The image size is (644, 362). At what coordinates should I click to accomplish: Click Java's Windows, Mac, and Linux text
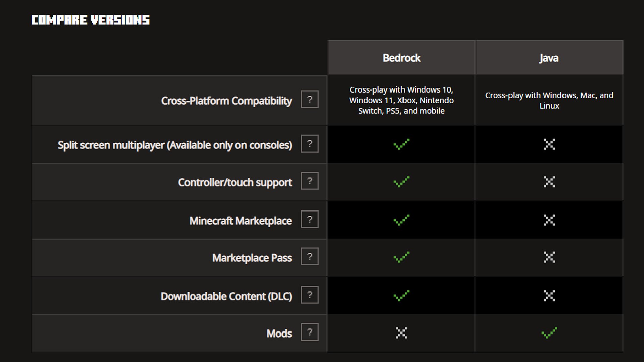[549, 100]
